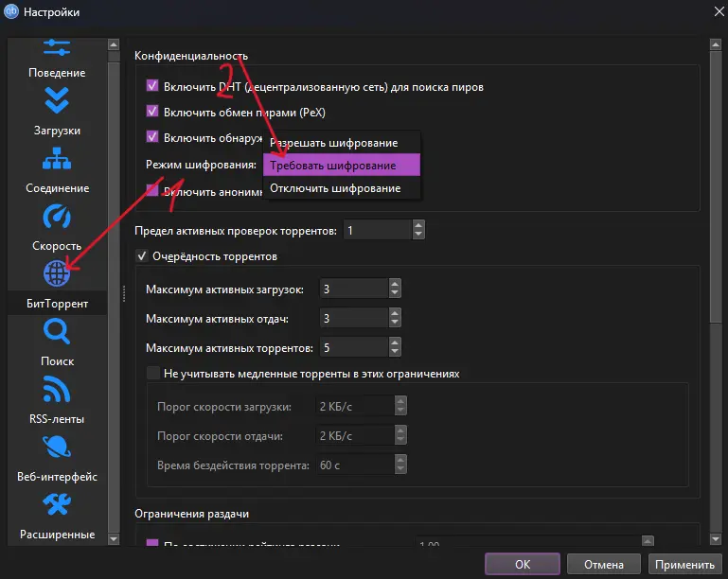Increase Максимум активных торрентов value
Image resolution: width=728 pixels, height=579 pixels.
point(395,342)
